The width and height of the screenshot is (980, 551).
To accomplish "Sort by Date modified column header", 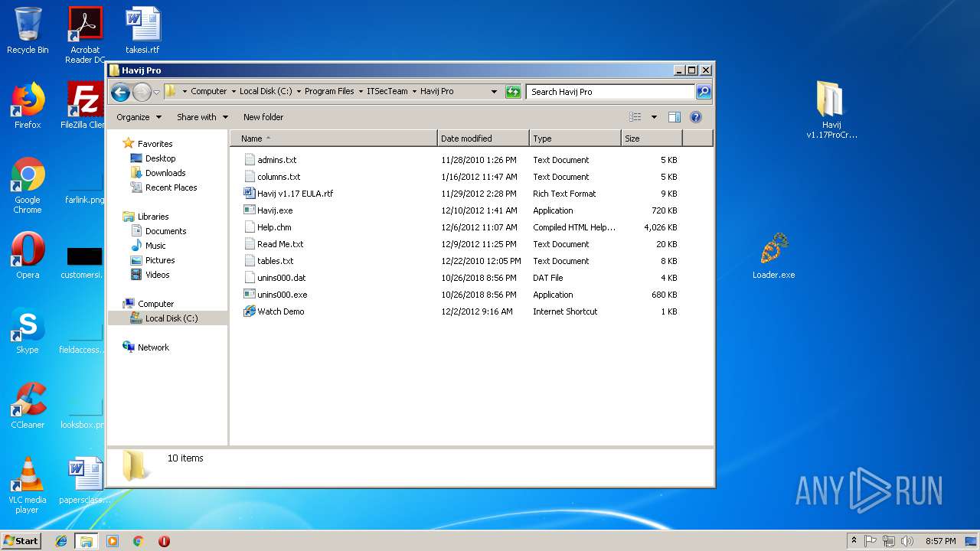I will point(483,139).
